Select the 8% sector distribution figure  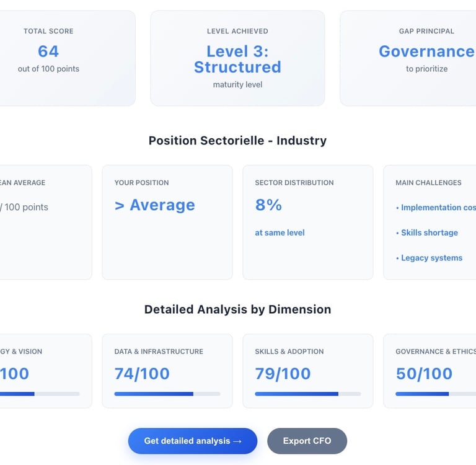pyautogui.click(x=268, y=205)
